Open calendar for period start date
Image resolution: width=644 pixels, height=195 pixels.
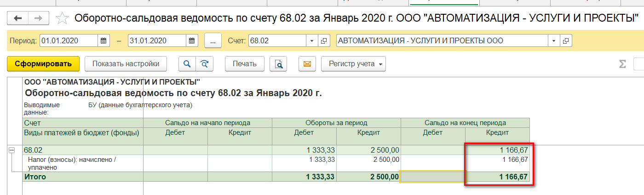(104, 40)
